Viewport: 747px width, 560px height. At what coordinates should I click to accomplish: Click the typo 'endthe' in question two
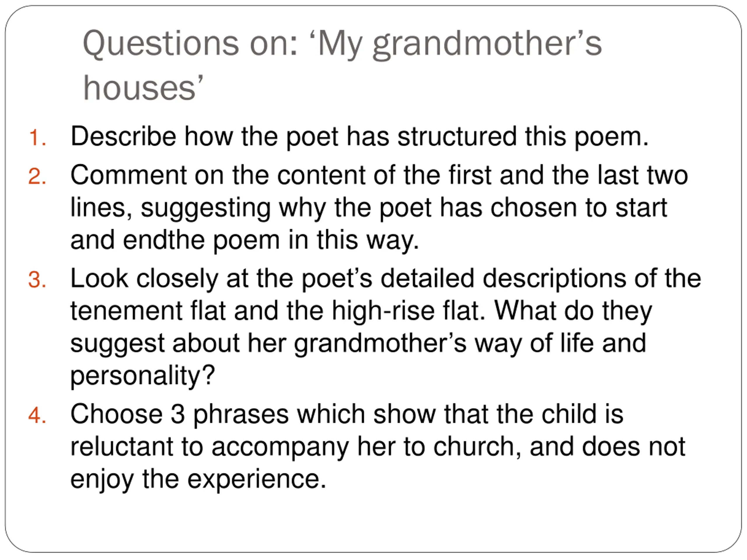(164, 240)
